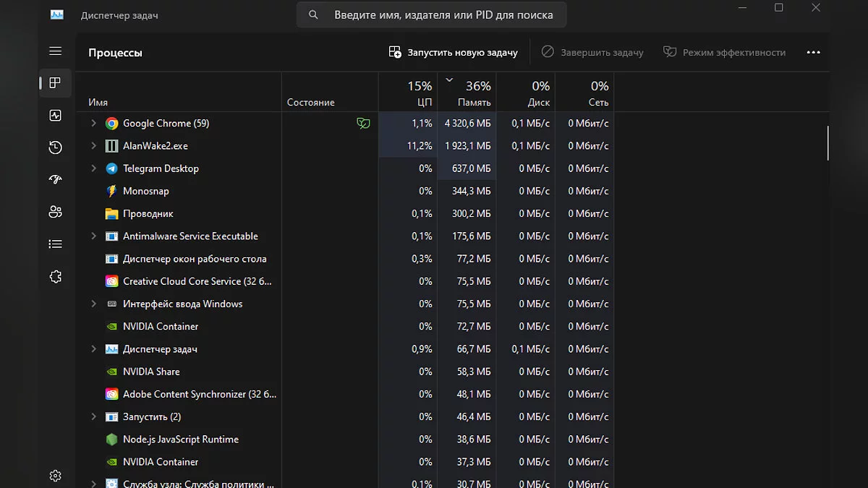Open Startup apps page icon

(55, 180)
